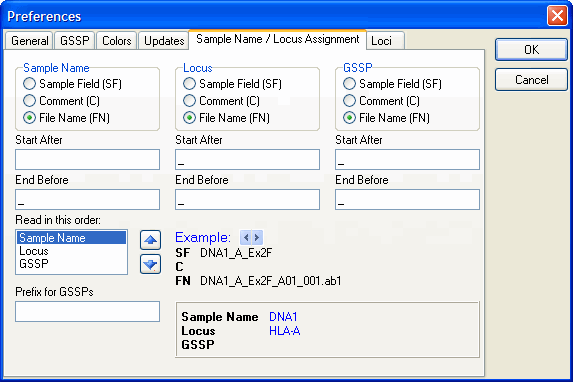The image size is (573, 382).
Task: Click the Sample Name End Before field
Action: point(87,200)
